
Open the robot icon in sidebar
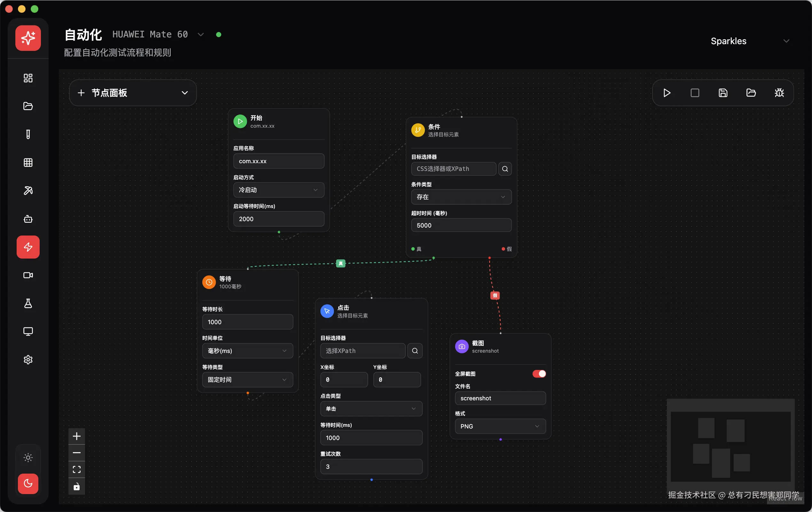pyautogui.click(x=28, y=219)
